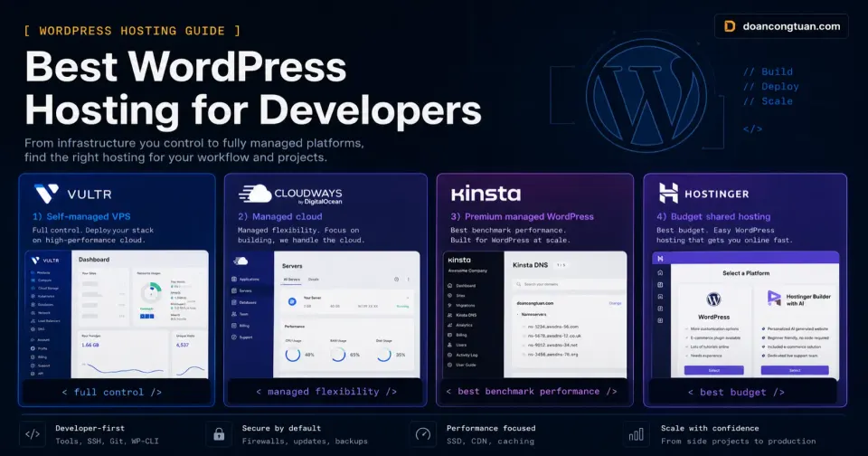Click Servers icon in Cloudways sidebar
This screenshot has width=868, height=456.
pos(234,291)
